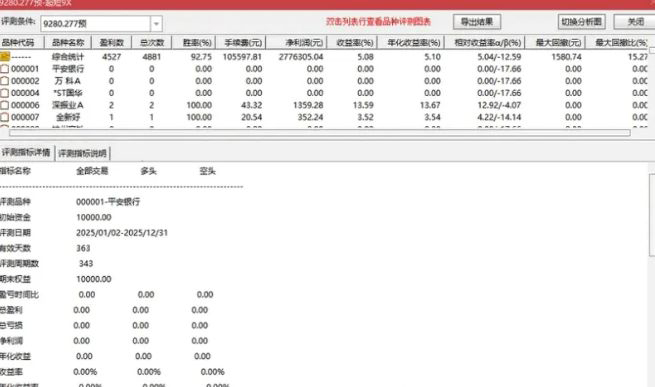655x387 pixels.
Task: Click the document icon beside code 000001
Action: coord(5,69)
